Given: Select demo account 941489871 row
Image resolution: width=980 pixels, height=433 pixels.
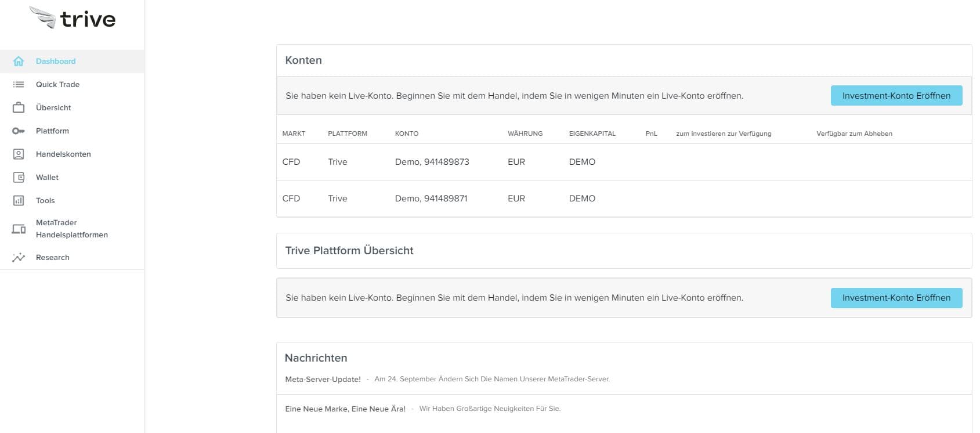Looking at the screenshot, I should [x=431, y=199].
